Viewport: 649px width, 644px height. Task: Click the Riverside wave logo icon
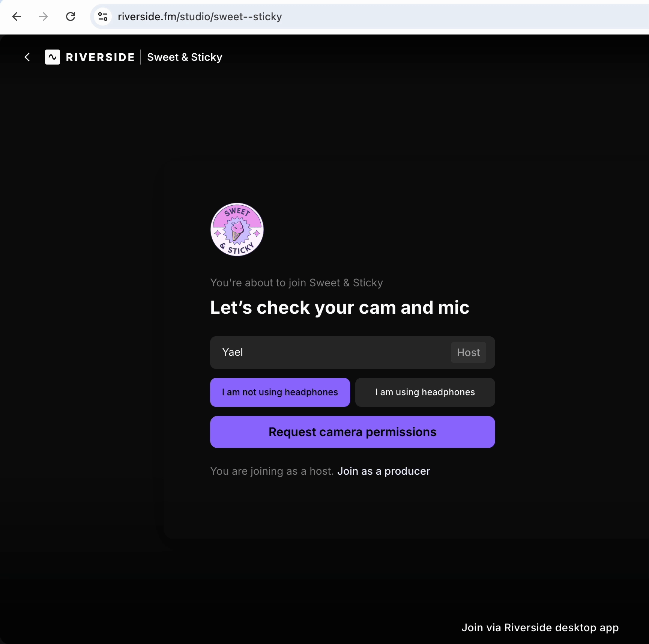[x=53, y=57]
